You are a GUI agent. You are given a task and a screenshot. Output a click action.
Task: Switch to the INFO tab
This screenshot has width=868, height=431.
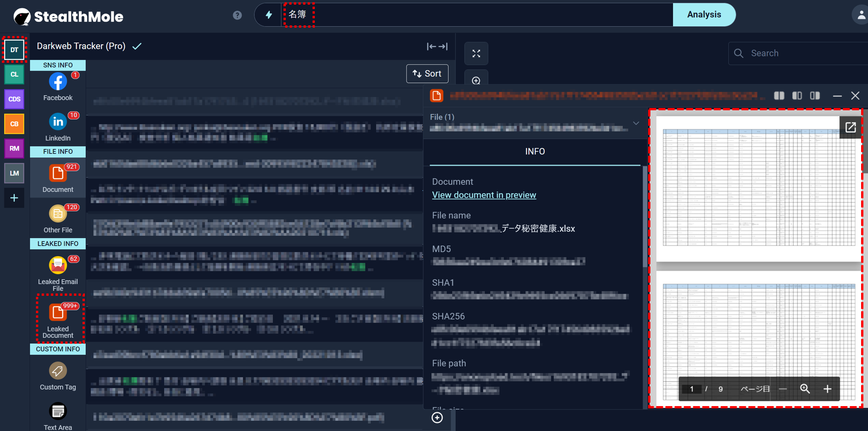535,151
